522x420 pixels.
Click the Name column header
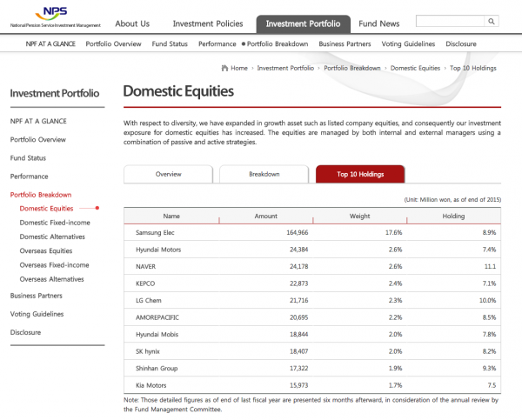point(171,216)
